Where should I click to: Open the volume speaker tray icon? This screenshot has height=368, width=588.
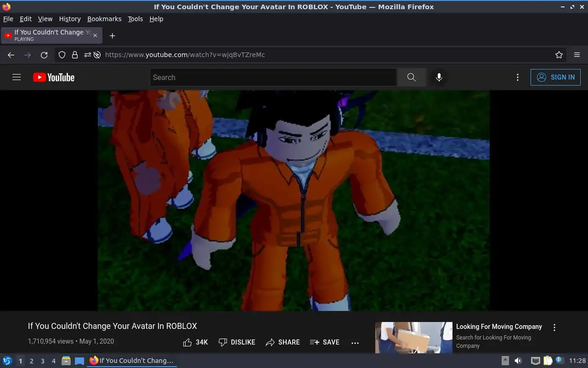(518, 361)
